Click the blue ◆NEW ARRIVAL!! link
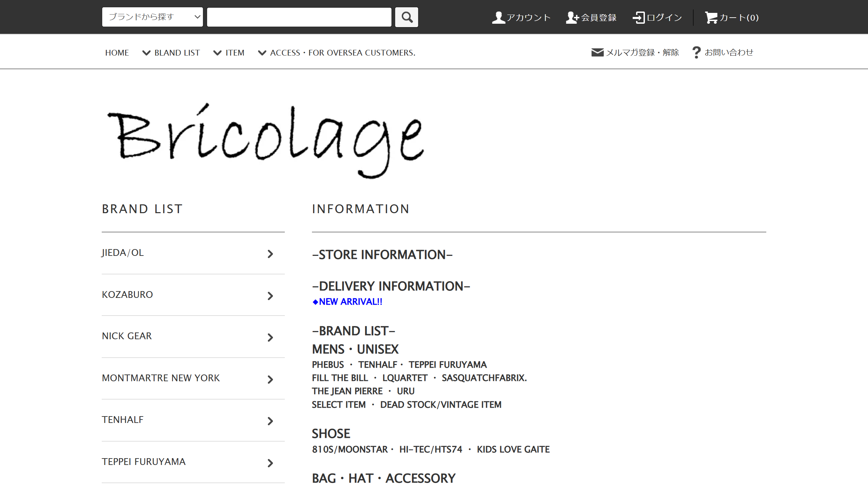 click(x=347, y=302)
